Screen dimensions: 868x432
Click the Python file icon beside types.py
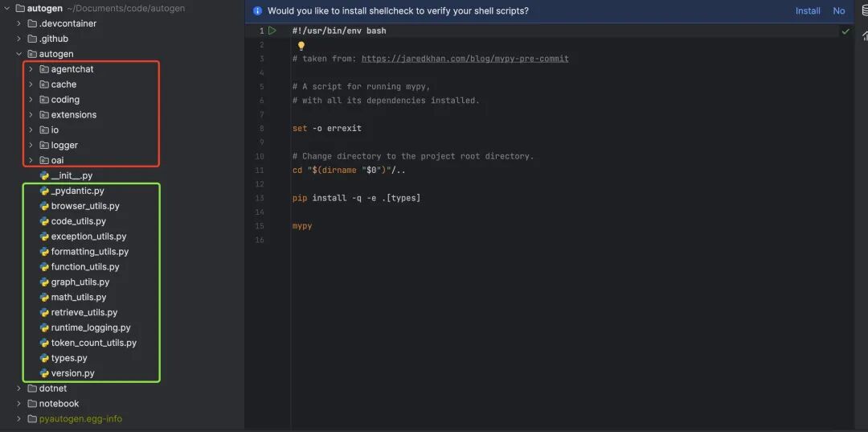(45, 358)
